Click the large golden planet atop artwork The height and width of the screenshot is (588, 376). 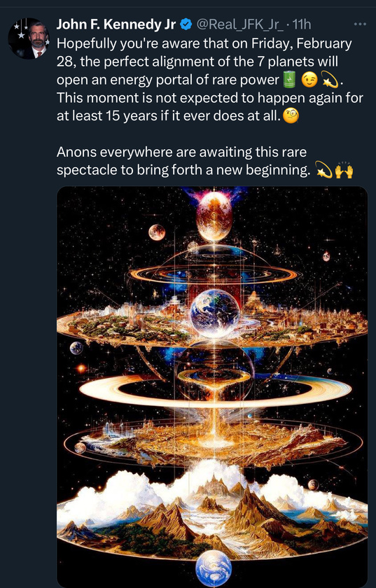point(214,216)
